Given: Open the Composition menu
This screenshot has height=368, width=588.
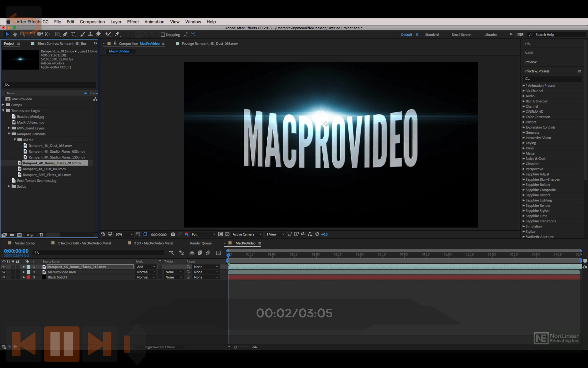Looking at the screenshot, I should click(x=92, y=22).
